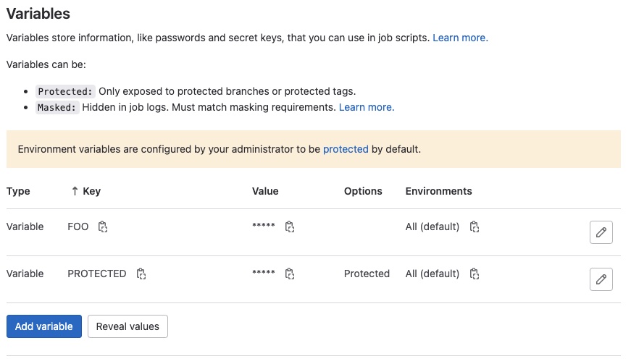
Task: Copy the FOO key name
Action: [103, 227]
